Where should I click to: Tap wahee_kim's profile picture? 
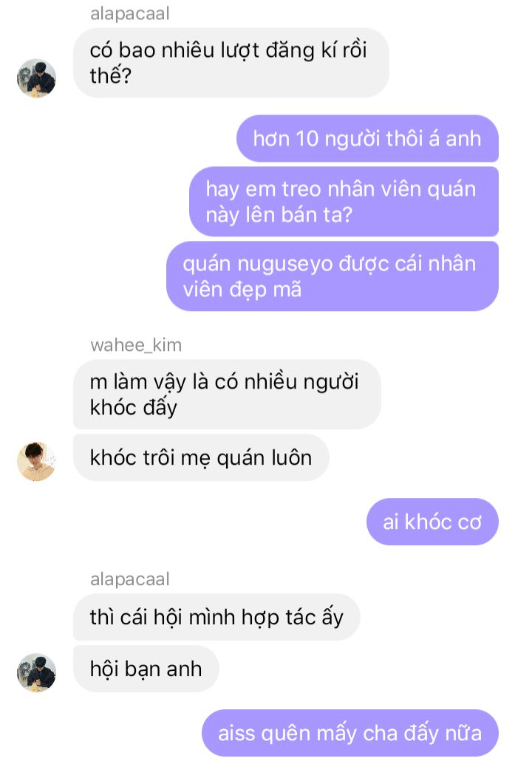tap(36, 462)
